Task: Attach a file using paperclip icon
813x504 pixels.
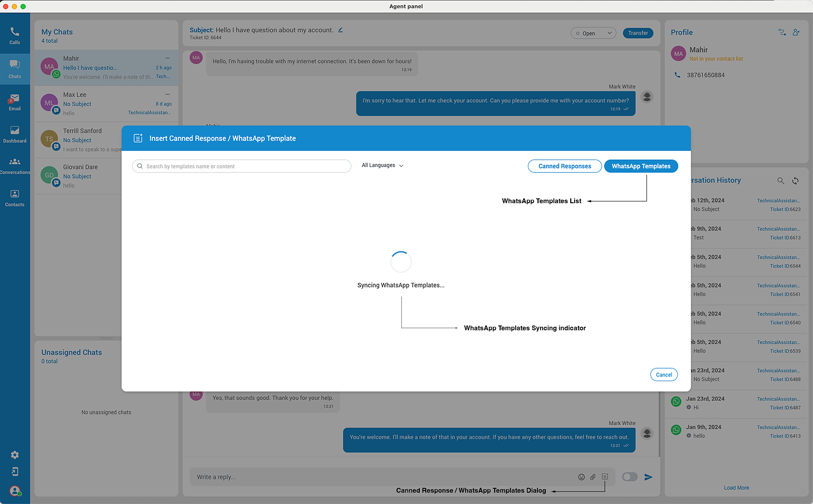Action: (593, 477)
